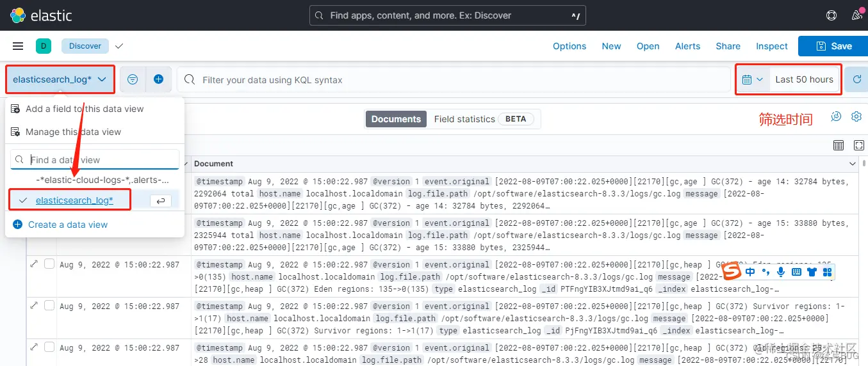Click the Sogou S logo icon

pyautogui.click(x=731, y=272)
